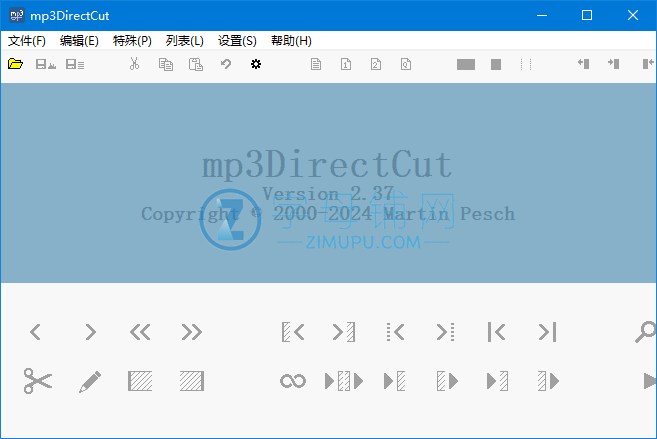The image size is (657, 439).
Task: Click the undo arrow icon
Action: (226, 64)
